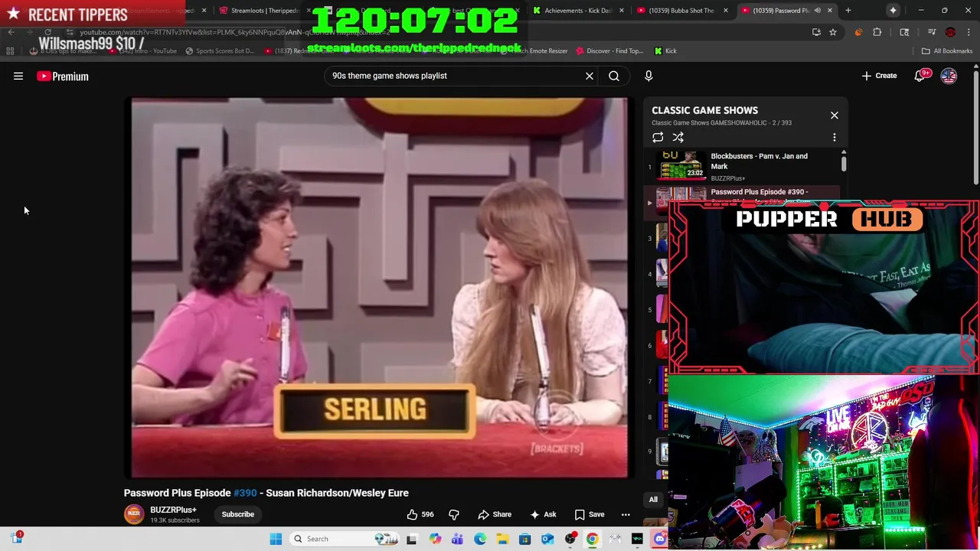
Task: Open File Explorer from taskbar
Action: point(502,539)
